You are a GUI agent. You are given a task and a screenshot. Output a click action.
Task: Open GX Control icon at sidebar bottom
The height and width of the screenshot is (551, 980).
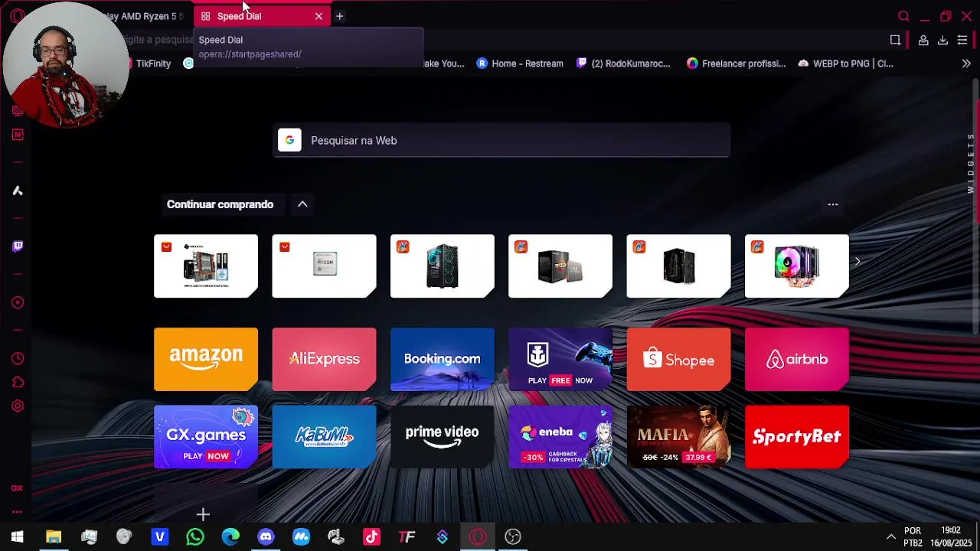coord(17,488)
